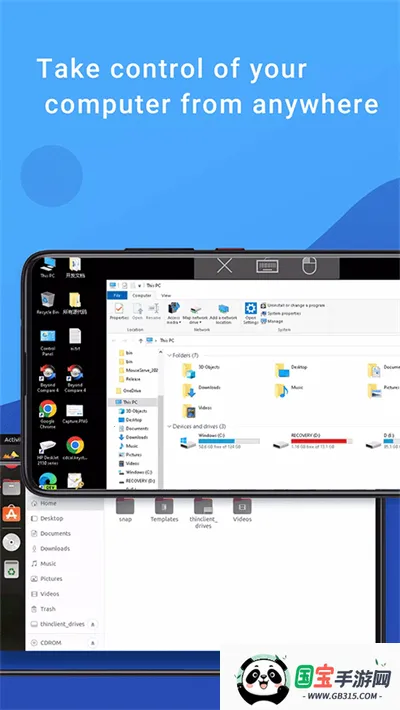
Task: Open Ubuntu Software in the dock
Action: (11, 514)
